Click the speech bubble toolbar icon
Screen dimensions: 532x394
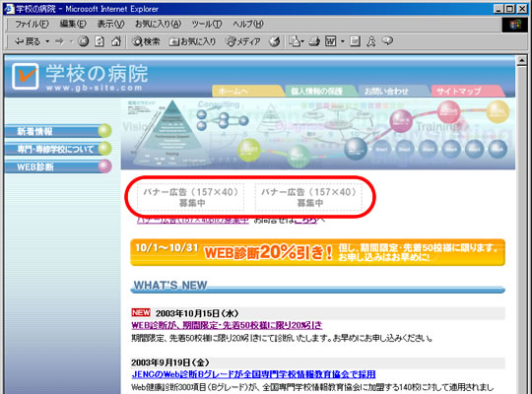(387, 41)
